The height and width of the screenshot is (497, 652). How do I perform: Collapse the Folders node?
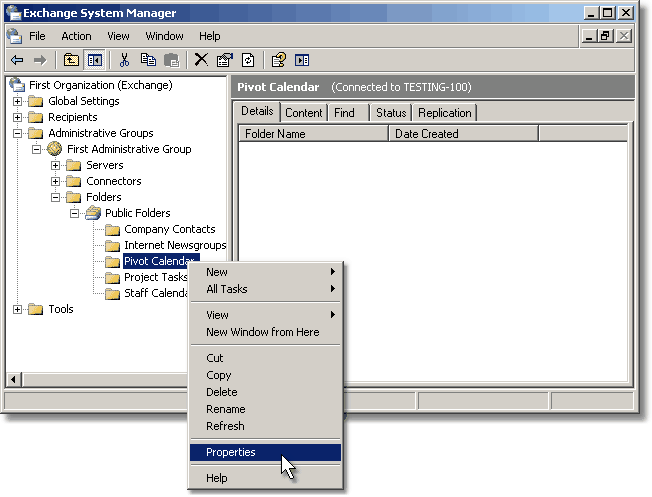click(x=55, y=197)
